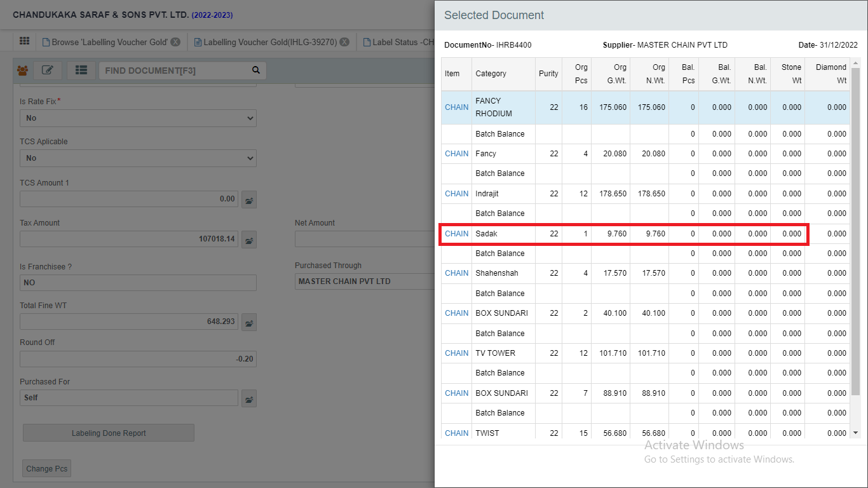
Task: Open CHAIN link in TWIST row
Action: pyautogui.click(x=456, y=433)
